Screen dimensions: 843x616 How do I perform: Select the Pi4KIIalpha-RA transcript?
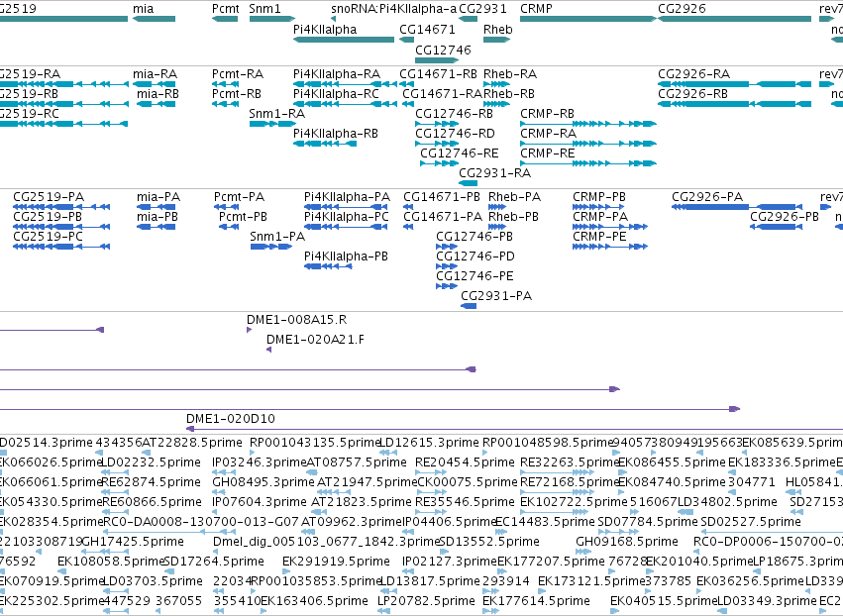coord(345,84)
